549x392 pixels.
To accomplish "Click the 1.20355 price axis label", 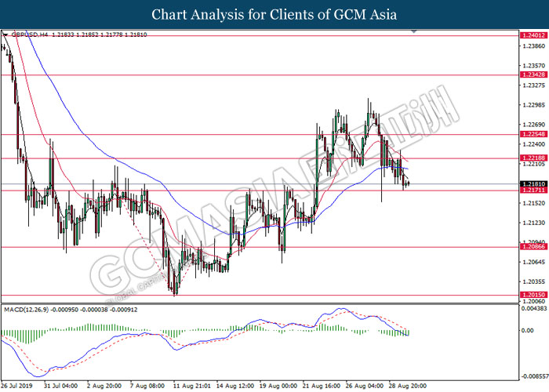I will tap(534, 281).
